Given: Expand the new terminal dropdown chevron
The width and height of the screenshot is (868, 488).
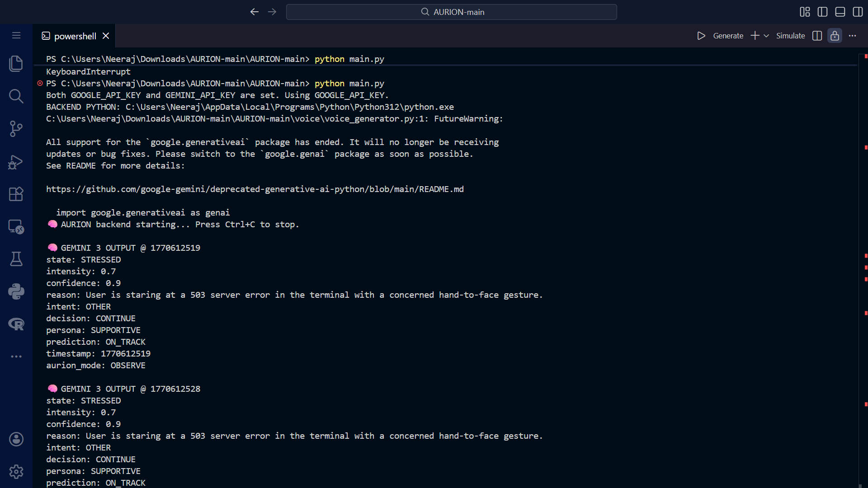Looking at the screenshot, I should [766, 36].
